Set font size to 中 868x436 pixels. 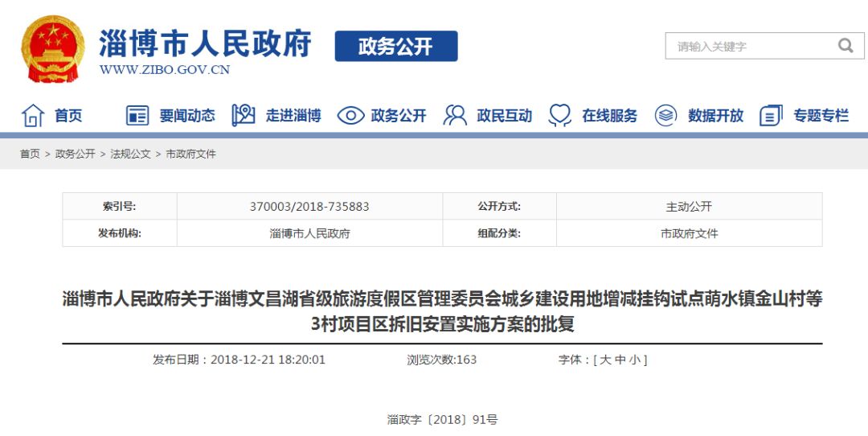[620, 360]
